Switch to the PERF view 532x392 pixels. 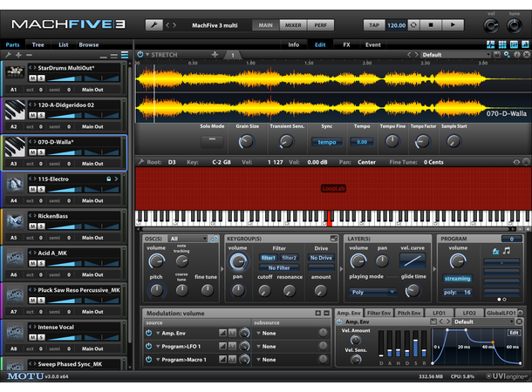click(320, 25)
